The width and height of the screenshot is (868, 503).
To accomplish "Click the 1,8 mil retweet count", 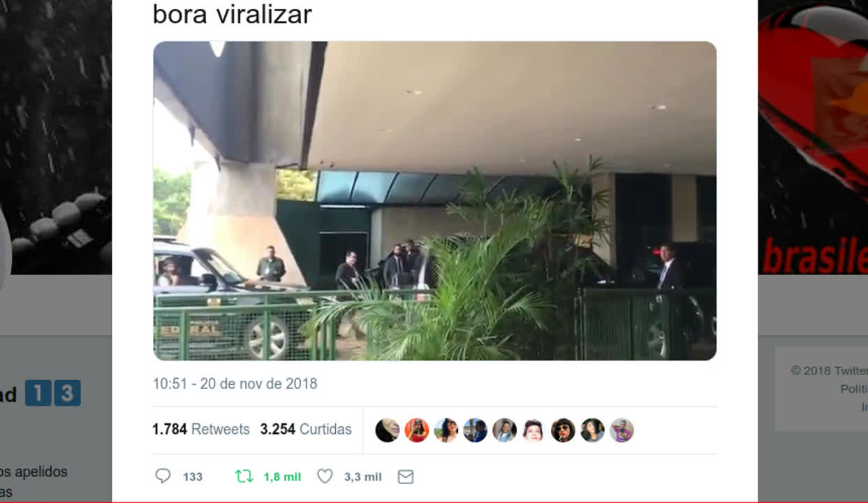I will 282,476.
